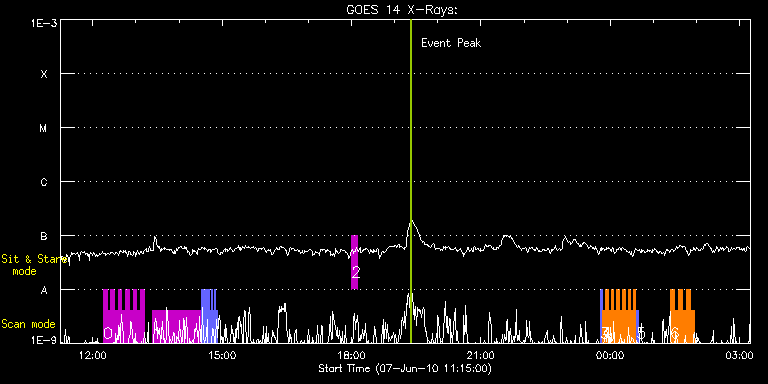The width and height of the screenshot is (768, 384).
Task: Select the '12:00' time axis tick label
Action: point(93,355)
